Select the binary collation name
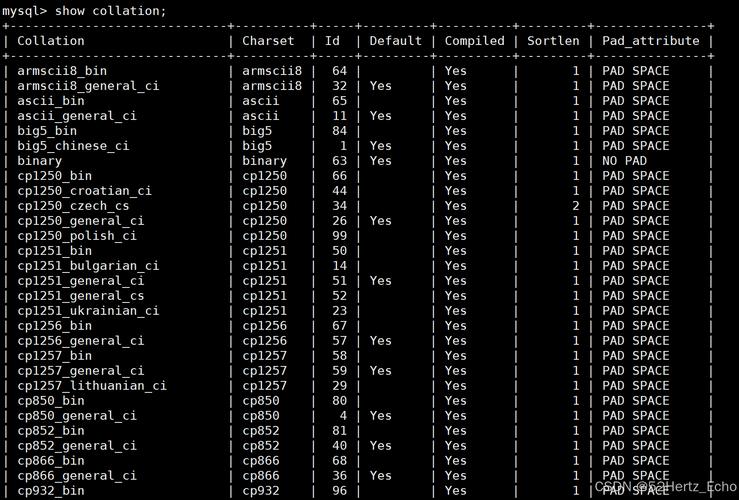Image resolution: width=739 pixels, height=500 pixels. tap(40, 161)
